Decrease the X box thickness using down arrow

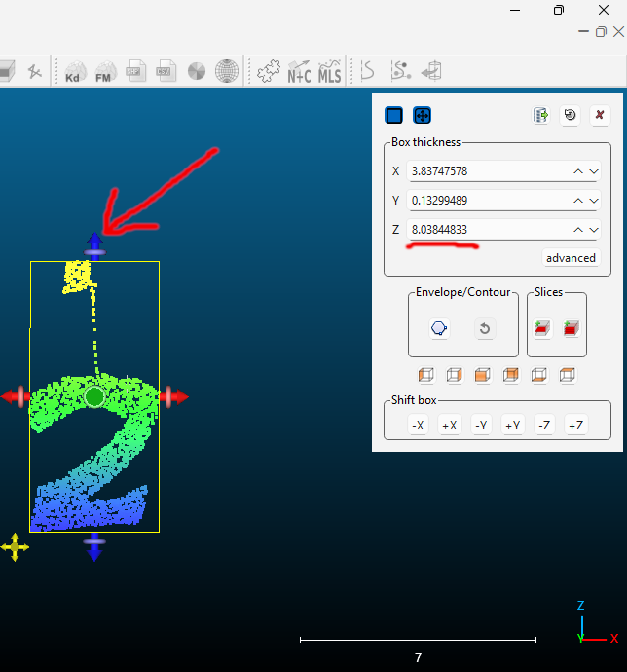[594, 171]
